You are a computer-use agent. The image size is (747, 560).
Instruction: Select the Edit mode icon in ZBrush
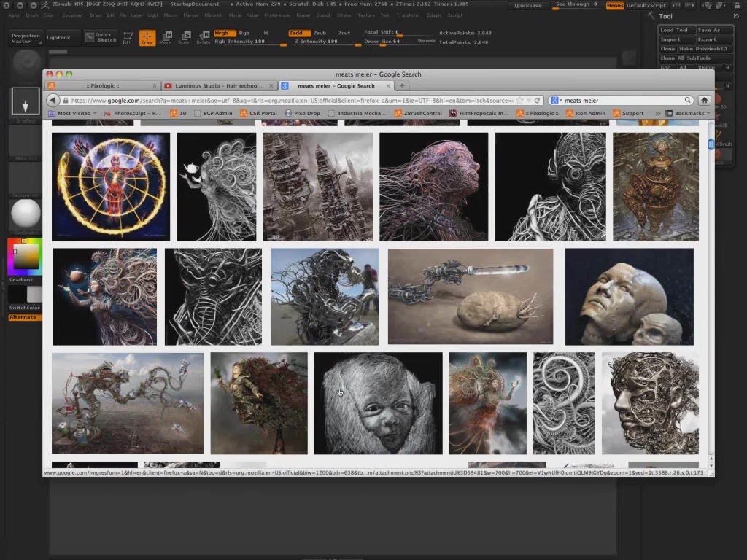(128, 38)
